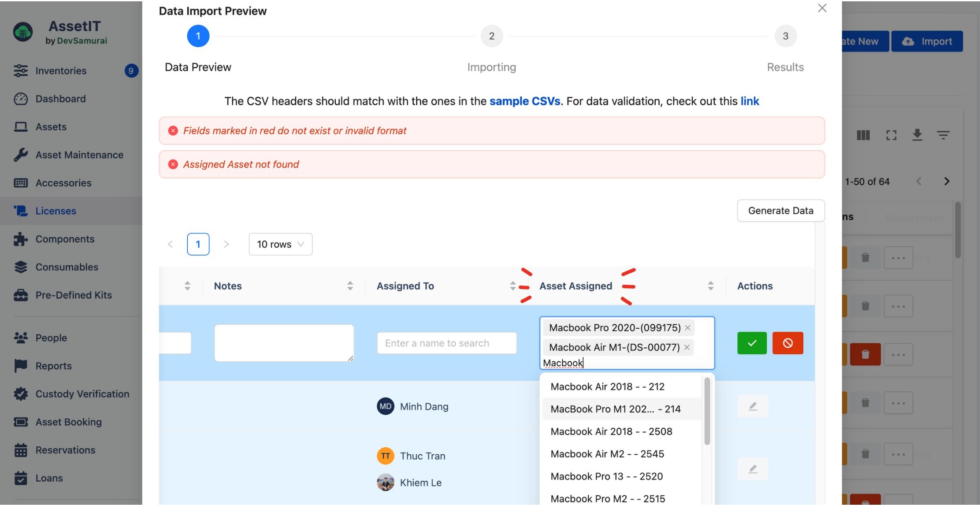Open the sample CSVs link
980x505 pixels.
coord(525,101)
